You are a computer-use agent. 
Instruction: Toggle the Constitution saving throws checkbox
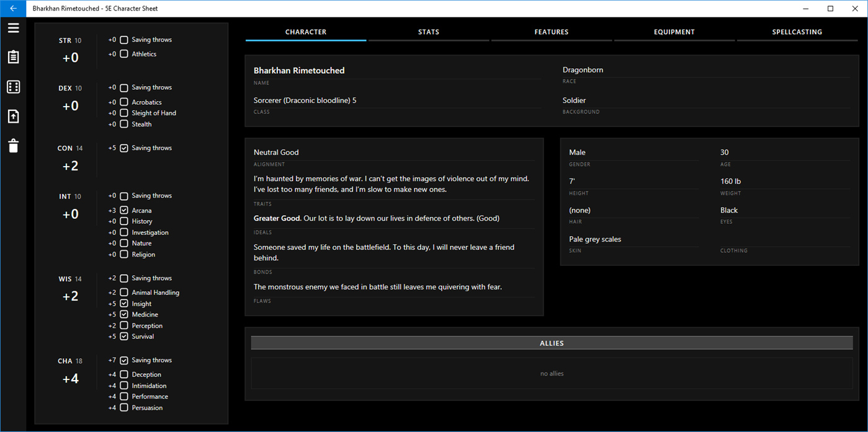[123, 148]
